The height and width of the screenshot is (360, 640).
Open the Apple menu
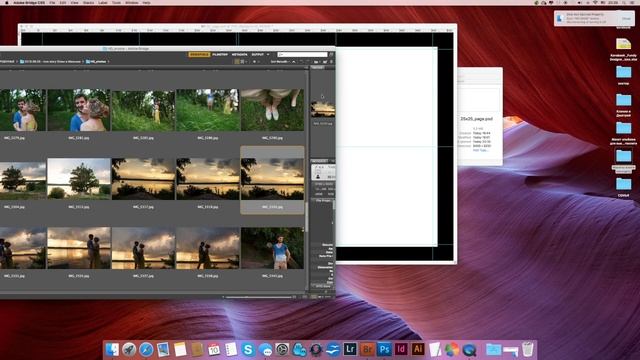click(x=7, y=2)
